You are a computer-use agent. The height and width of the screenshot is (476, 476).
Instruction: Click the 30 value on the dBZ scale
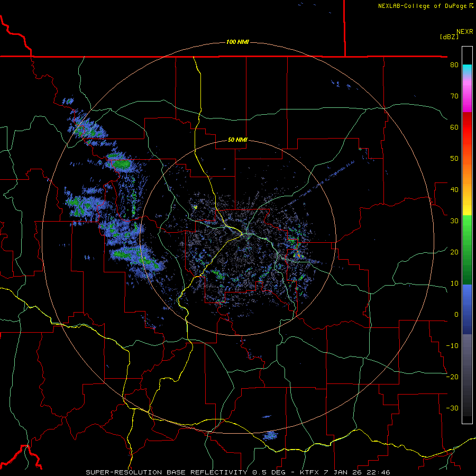(x=454, y=221)
